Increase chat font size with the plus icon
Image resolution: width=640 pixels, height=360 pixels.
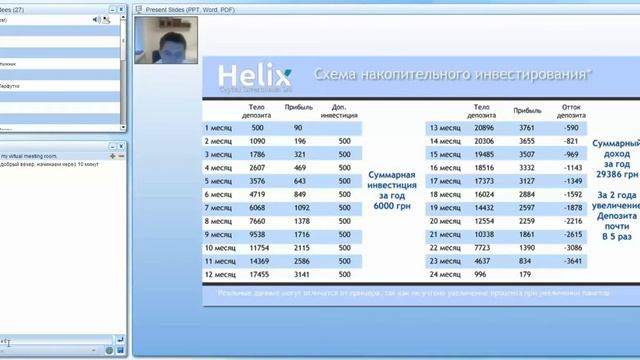point(113,156)
